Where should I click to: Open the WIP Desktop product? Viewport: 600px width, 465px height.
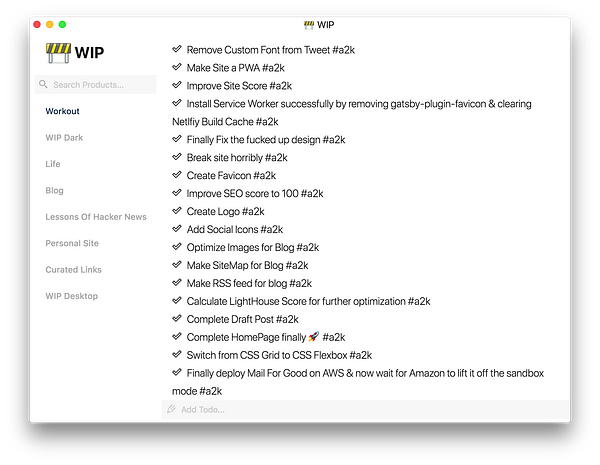tap(72, 296)
